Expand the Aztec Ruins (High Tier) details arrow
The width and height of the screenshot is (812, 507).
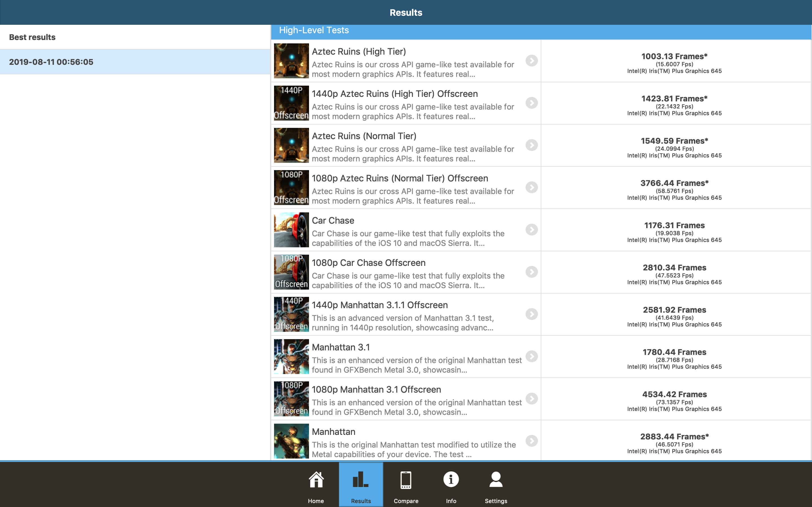(531, 61)
